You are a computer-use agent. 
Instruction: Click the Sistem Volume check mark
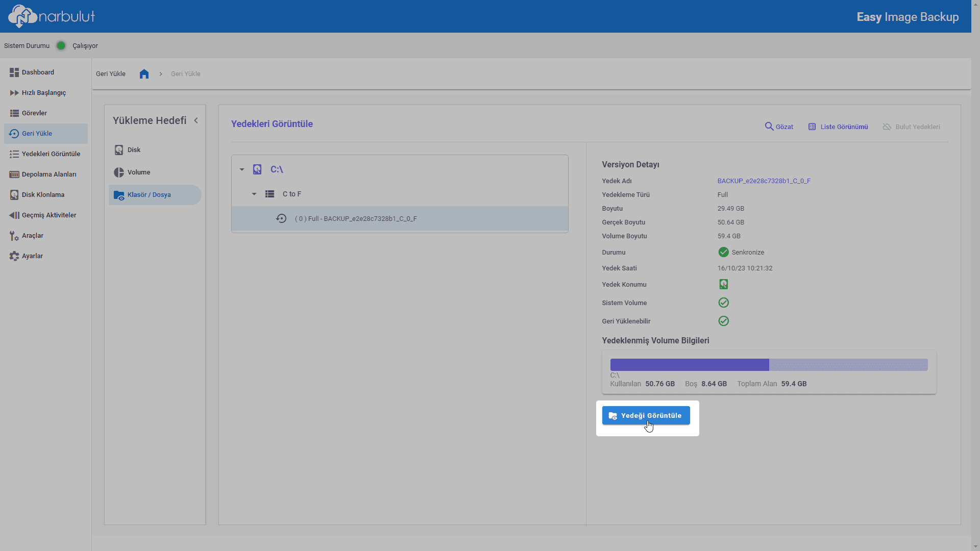pos(723,303)
